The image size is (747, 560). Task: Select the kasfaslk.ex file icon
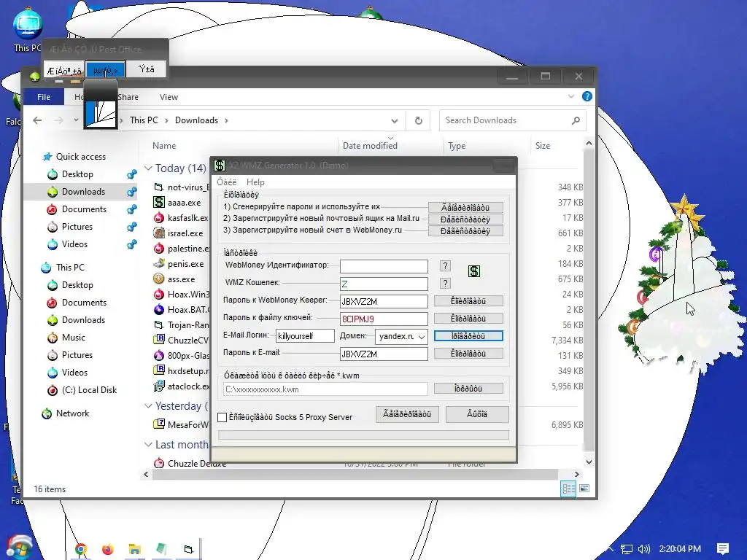pyautogui.click(x=159, y=217)
